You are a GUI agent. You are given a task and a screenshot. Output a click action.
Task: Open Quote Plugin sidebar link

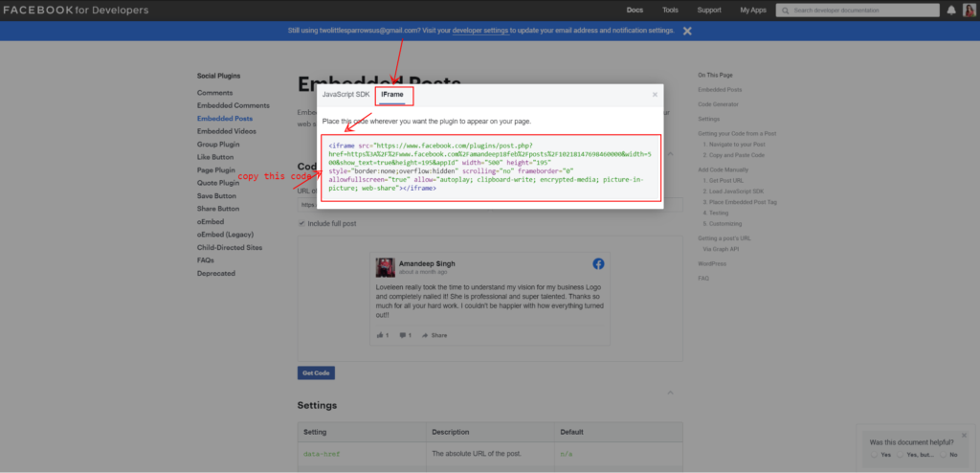click(x=218, y=183)
